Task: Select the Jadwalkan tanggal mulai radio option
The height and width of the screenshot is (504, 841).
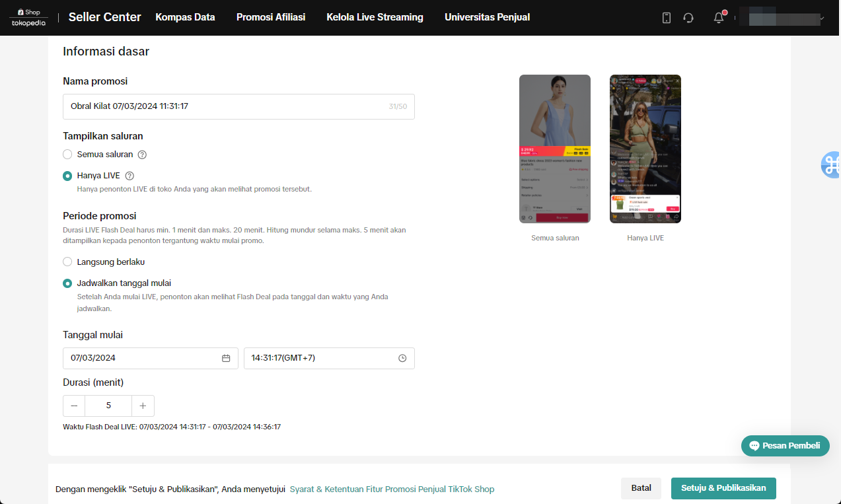Action: click(67, 283)
